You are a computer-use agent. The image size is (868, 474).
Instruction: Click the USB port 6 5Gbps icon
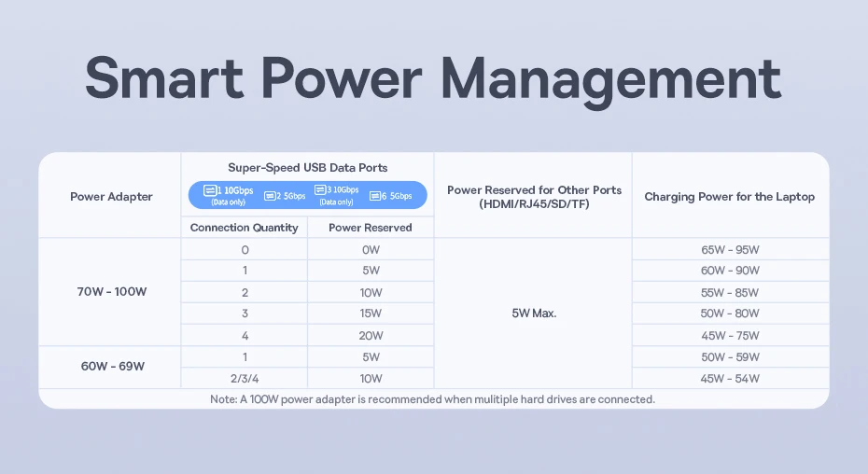tap(376, 196)
